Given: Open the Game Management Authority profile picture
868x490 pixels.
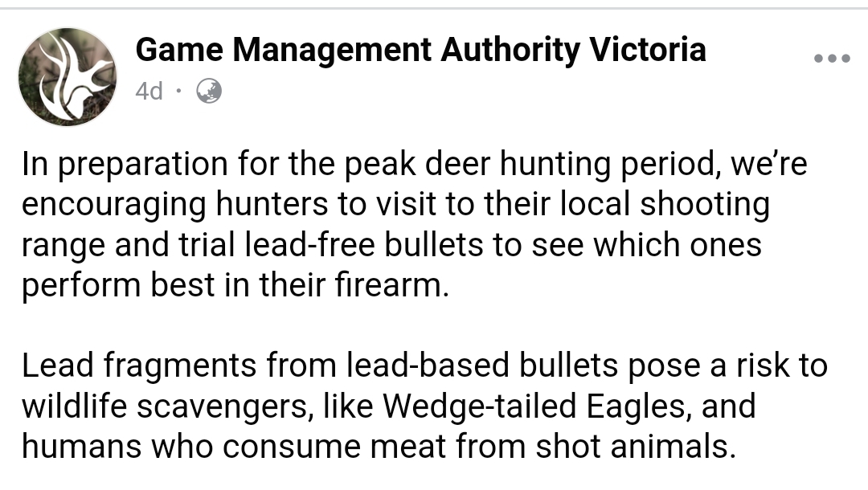Looking at the screenshot, I should (x=68, y=77).
